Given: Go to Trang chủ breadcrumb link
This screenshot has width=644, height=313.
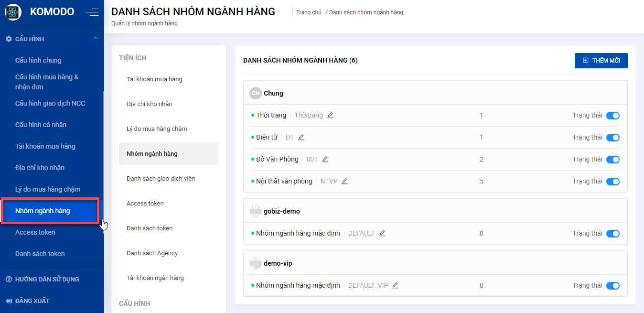Looking at the screenshot, I should click(x=309, y=12).
